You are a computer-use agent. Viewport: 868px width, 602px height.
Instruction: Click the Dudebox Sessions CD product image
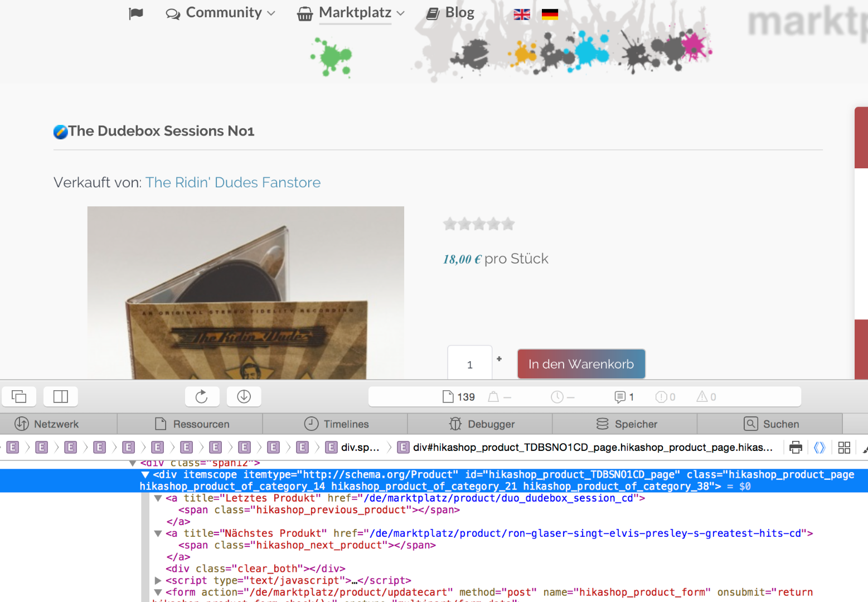[x=246, y=293]
